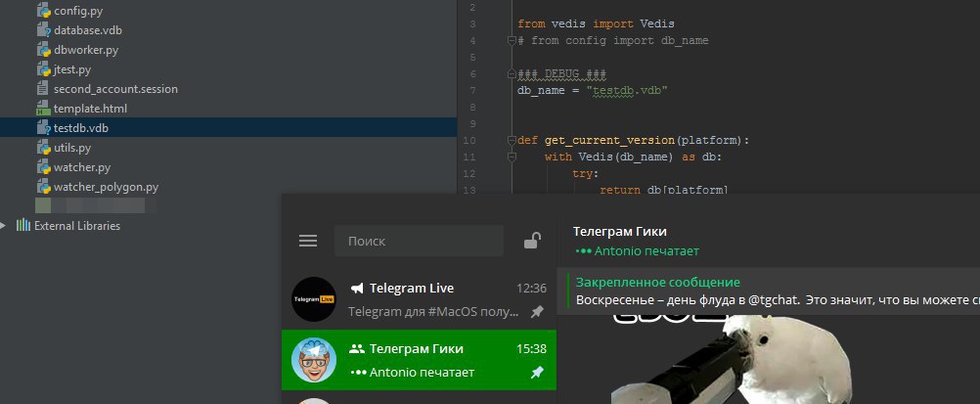Click the Telegram lock icon
Viewport: 980px width, 404px height.
click(x=532, y=241)
